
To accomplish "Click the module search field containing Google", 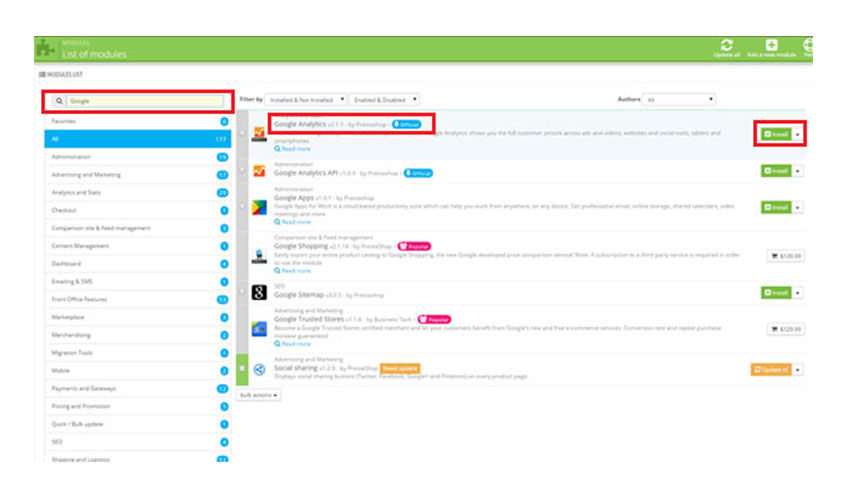I will pyautogui.click(x=145, y=101).
